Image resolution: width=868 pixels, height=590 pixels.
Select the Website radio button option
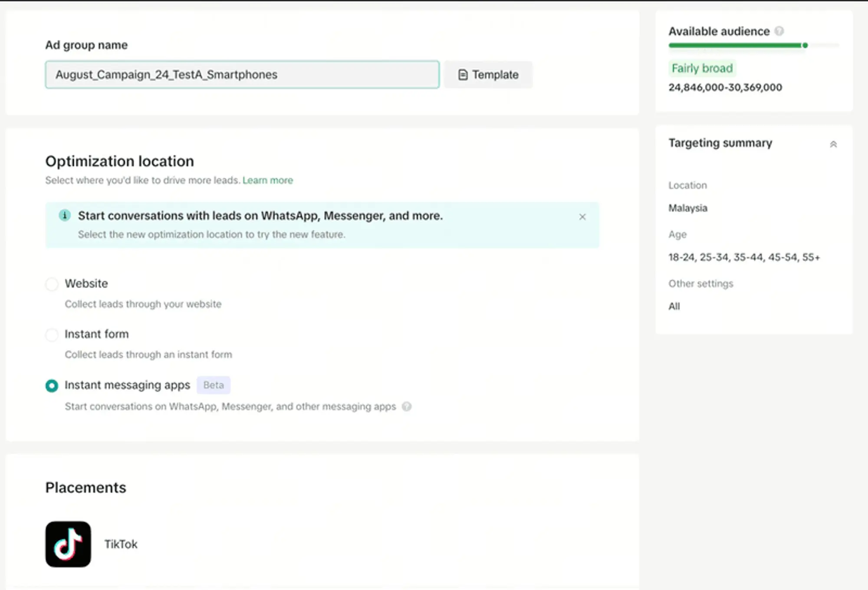(51, 283)
